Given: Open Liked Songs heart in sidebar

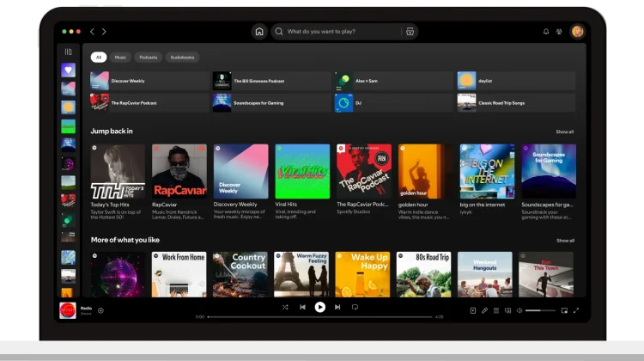Looking at the screenshot, I should coord(68,70).
